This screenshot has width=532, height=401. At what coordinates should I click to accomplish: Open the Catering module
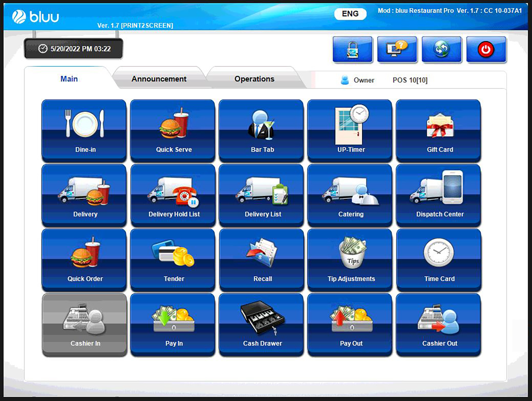[x=350, y=195]
